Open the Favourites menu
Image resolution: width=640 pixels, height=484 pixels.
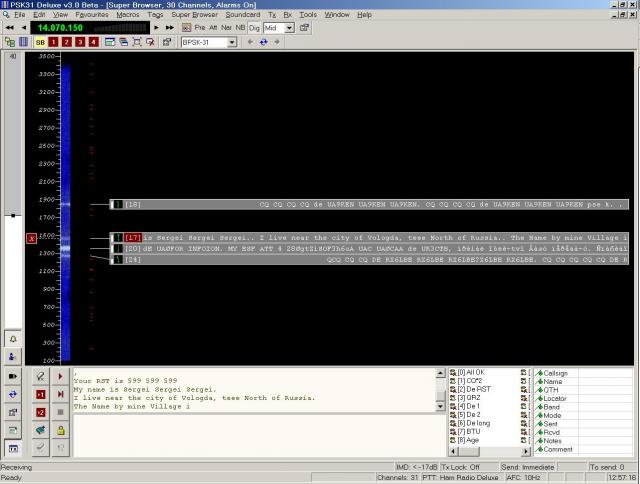[92, 15]
